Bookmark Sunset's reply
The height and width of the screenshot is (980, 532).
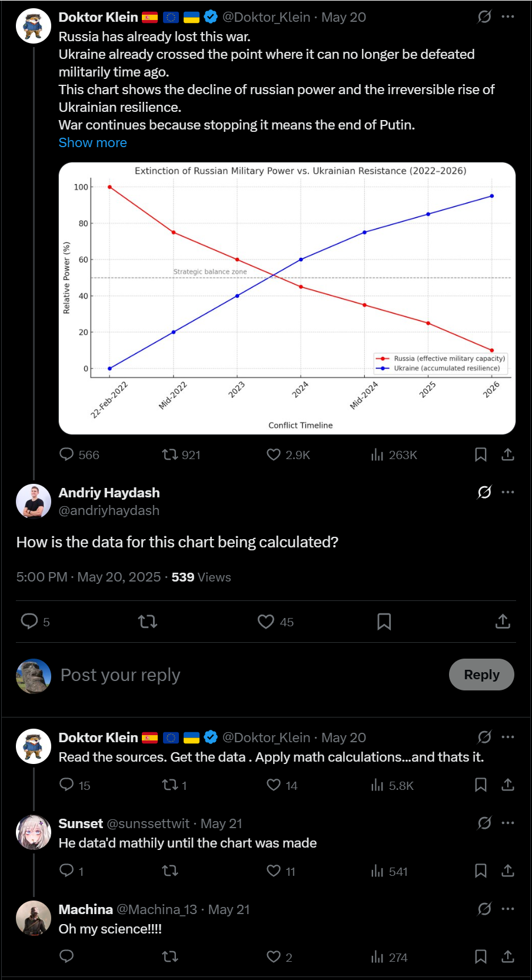[x=480, y=871]
